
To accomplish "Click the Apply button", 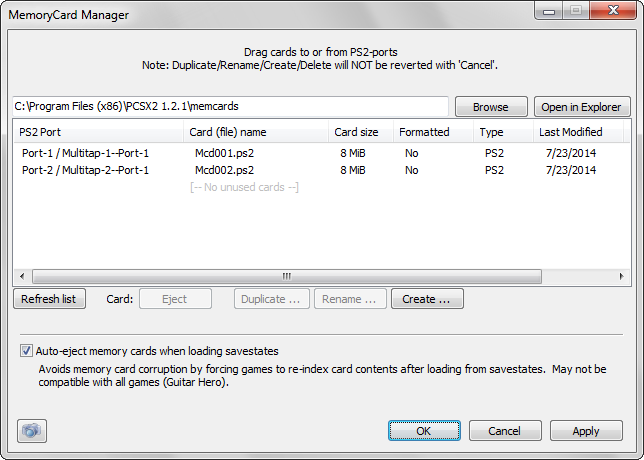I will (586, 431).
